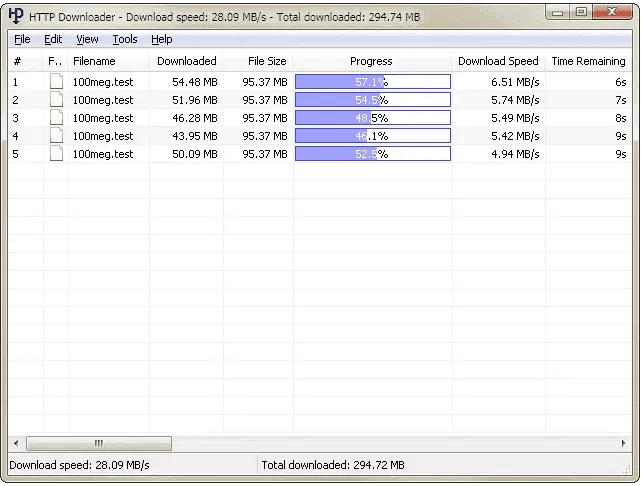Click the 46.1% progress bar in row 4
The image size is (642, 486).
coord(372,136)
